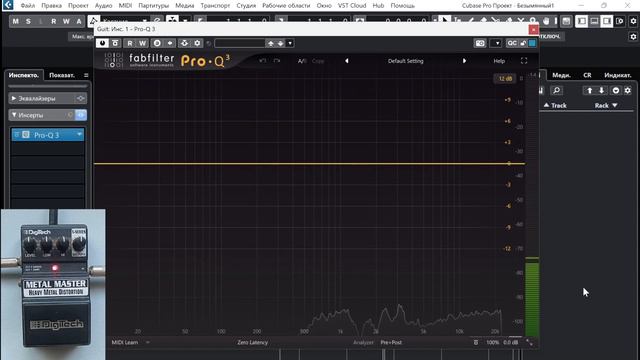Click resize icon at plugin bottom-right

tap(529, 342)
